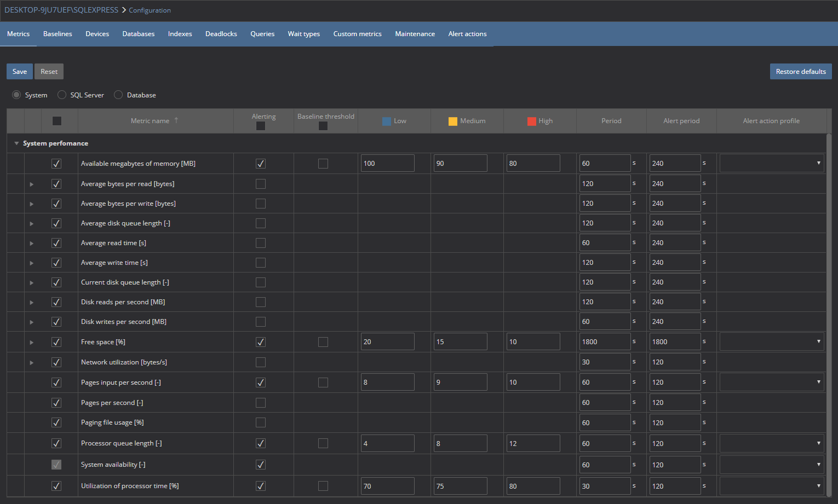Image resolution: width=838 pixels, height=504 pixels.
Task: Click the sort arrow next to Metric name
Action: pos(176,120)
